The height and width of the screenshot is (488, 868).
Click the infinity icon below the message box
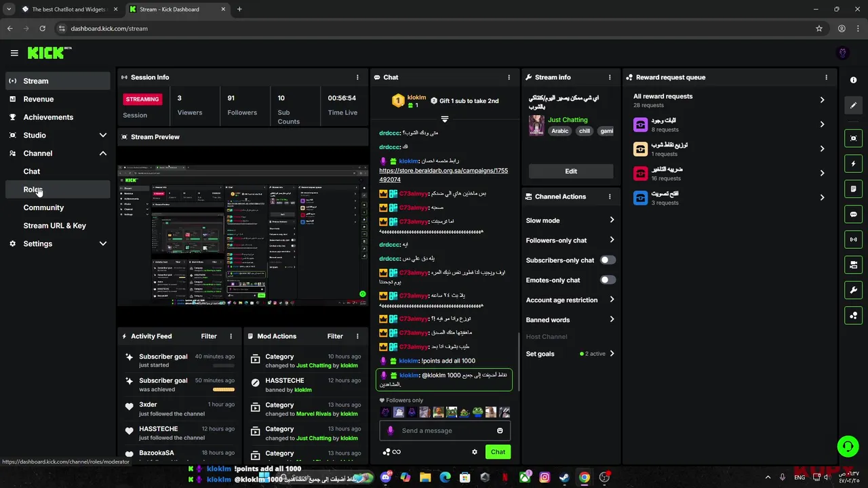[397, 452]
